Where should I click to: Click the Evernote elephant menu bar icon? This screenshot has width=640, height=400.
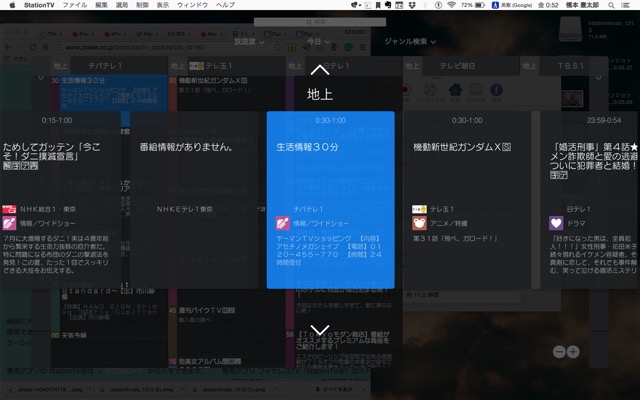point(387,5)
